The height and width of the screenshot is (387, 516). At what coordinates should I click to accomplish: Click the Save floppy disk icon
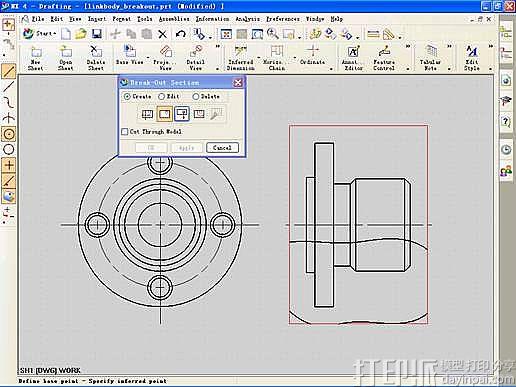(x=97, y=34)
